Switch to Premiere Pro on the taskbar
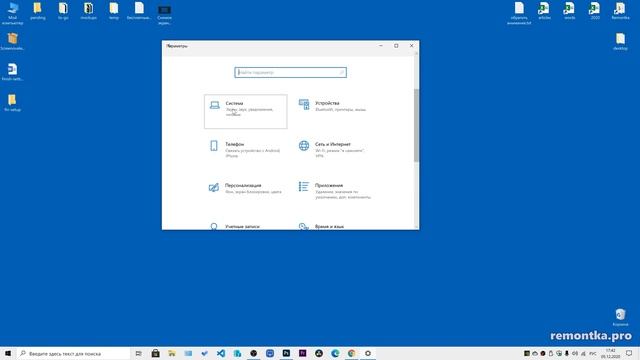Screen dimensions: 640x360 (x=302, y=353)
